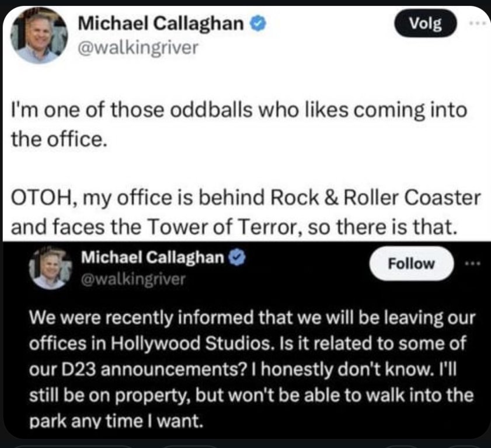Open more options beside Follow button
This screenshot has width=491, height=448.
click(473, 264)
